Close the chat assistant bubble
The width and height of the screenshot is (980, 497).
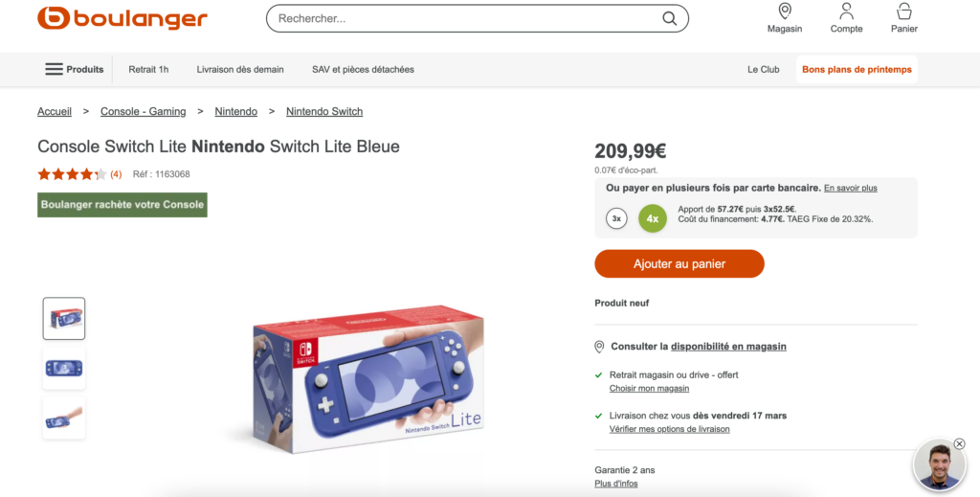(959, 443)
